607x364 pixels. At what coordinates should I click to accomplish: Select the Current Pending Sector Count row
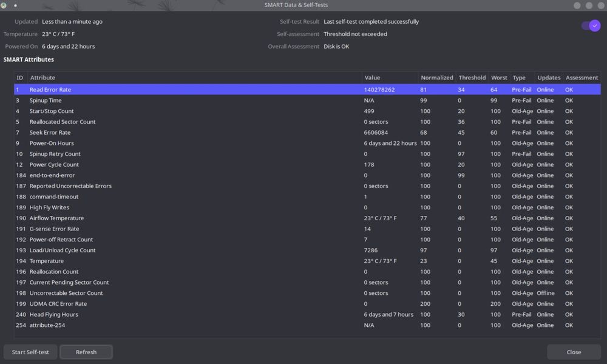point(307,282)
